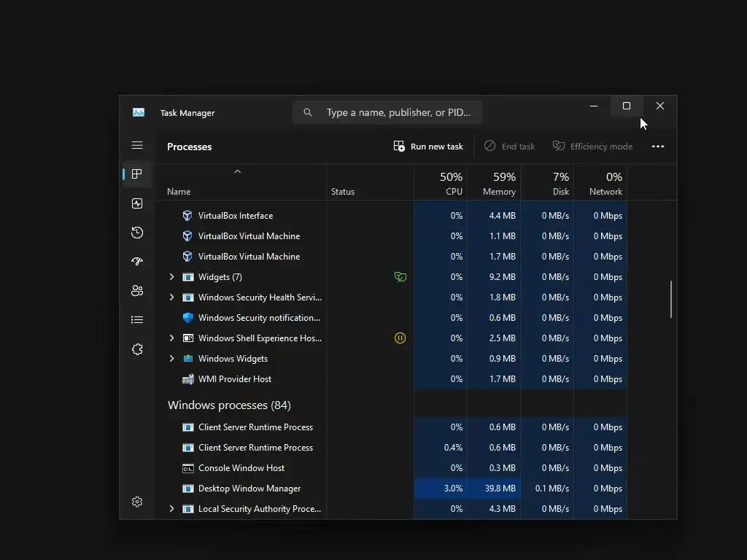Click the WMI Provider Host name
This screenshot has height=560, width=747.
click(235, 379)
